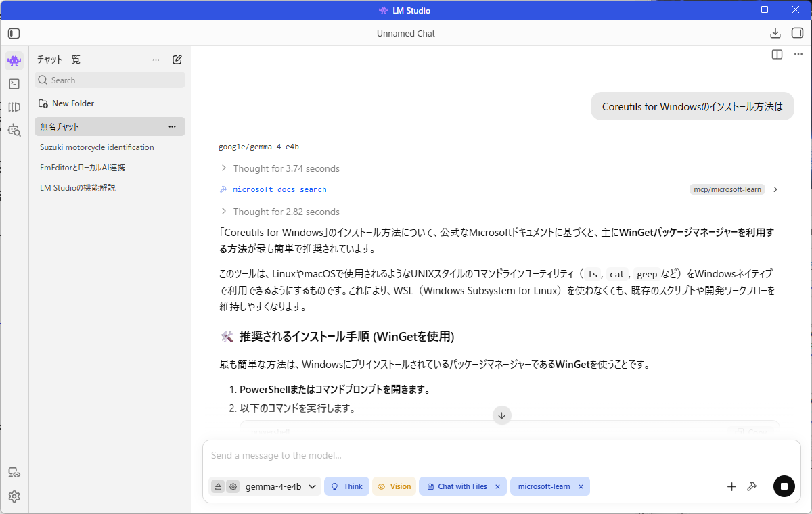
Task: Add attachment with plus icon
Action: tap(731, 486)
